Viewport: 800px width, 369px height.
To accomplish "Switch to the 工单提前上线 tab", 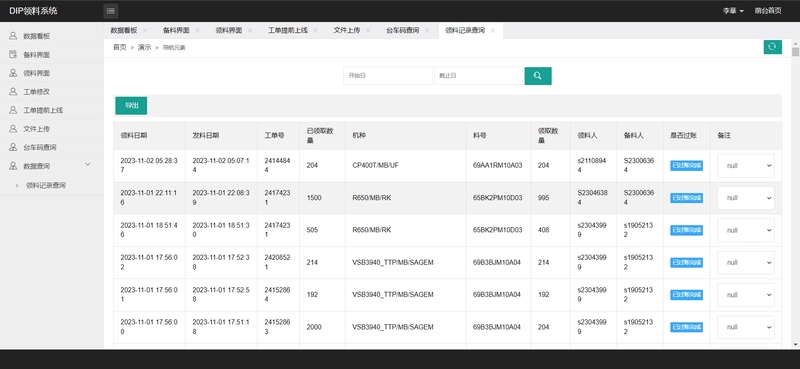I will point(288,31).
